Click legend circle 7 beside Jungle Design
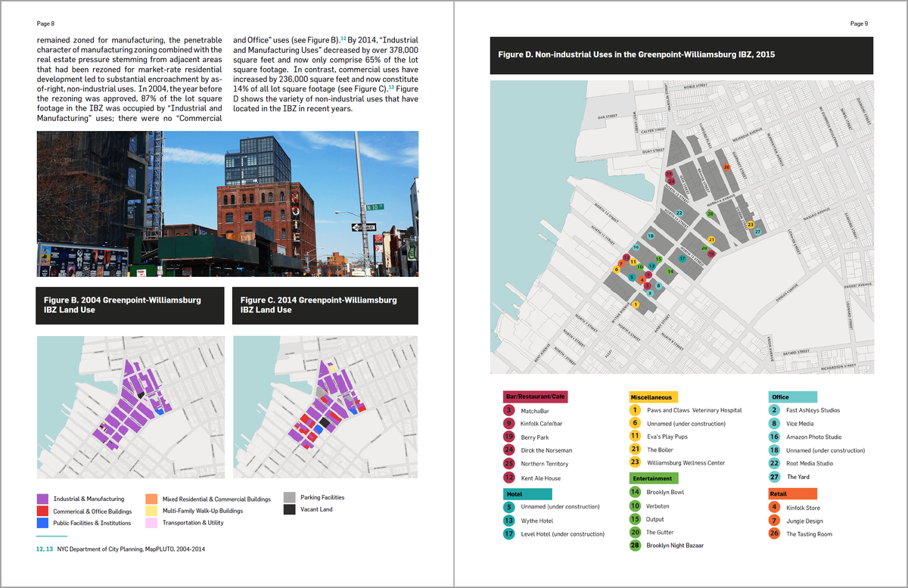This screenshot has width=908, height=588. pyautogui.click(x=774, y=521)
